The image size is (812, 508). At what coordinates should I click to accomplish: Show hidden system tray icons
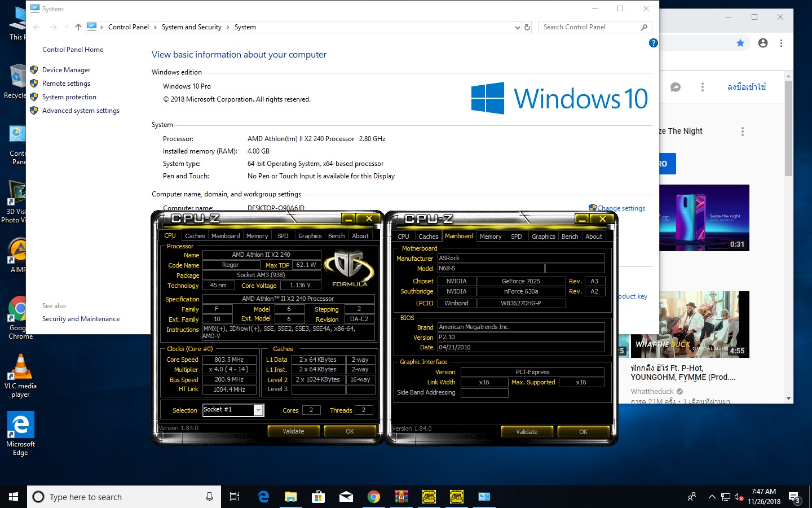point(712,497)
